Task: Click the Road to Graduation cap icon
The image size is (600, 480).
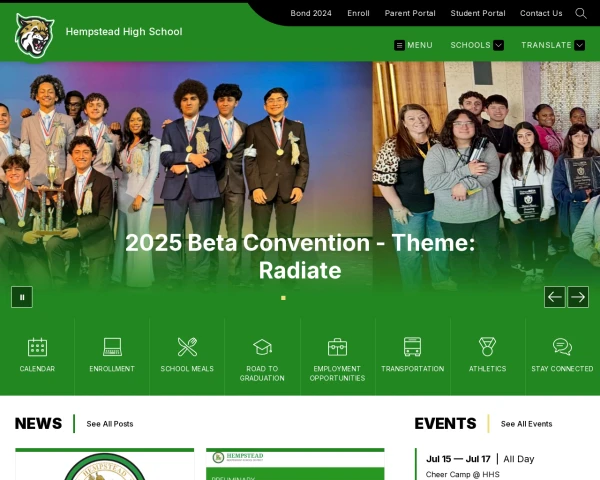Action: (262, 347)
